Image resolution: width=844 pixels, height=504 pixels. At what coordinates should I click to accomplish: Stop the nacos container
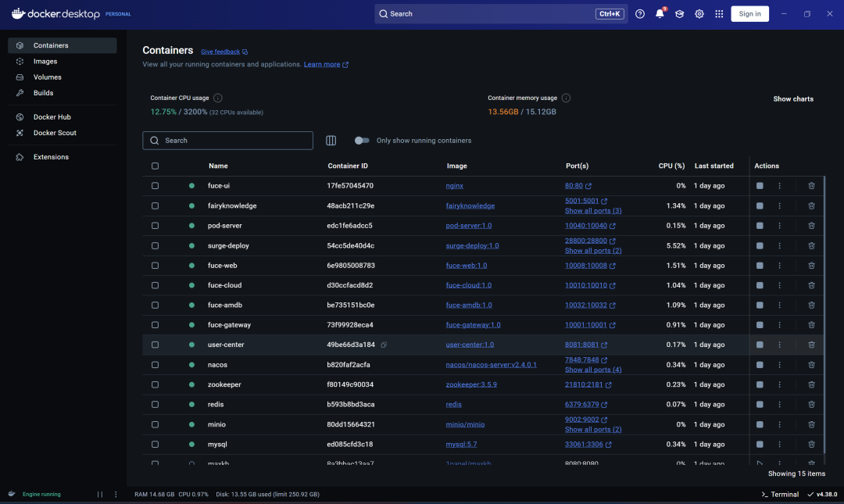tap(760, 365)
